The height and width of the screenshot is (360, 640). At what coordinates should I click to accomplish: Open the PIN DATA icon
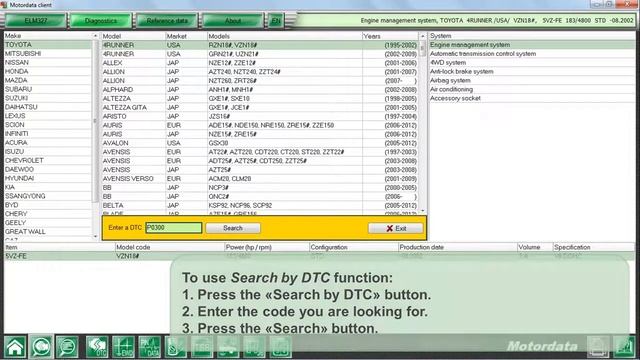tap(150, 347)
